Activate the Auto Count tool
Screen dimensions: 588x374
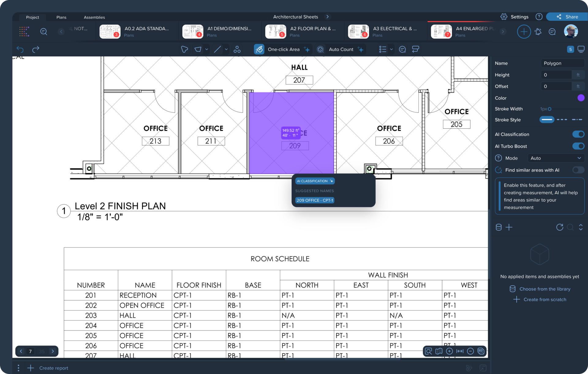(x=341, y=49)
